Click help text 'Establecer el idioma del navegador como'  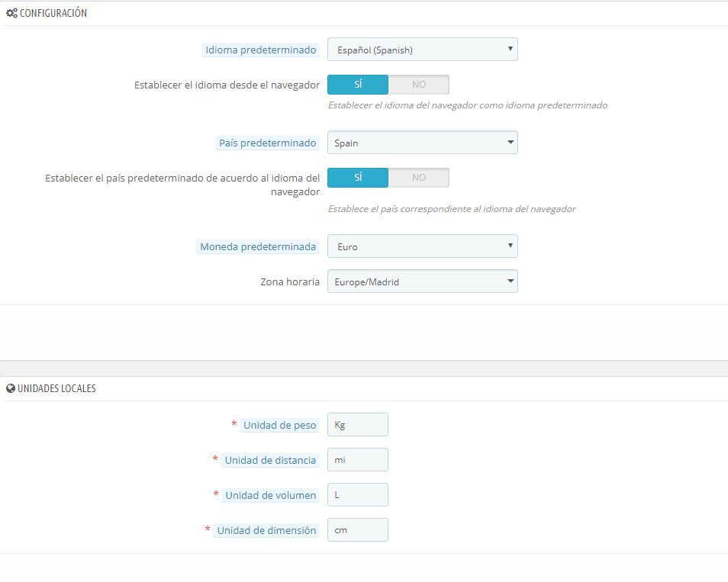468,105
